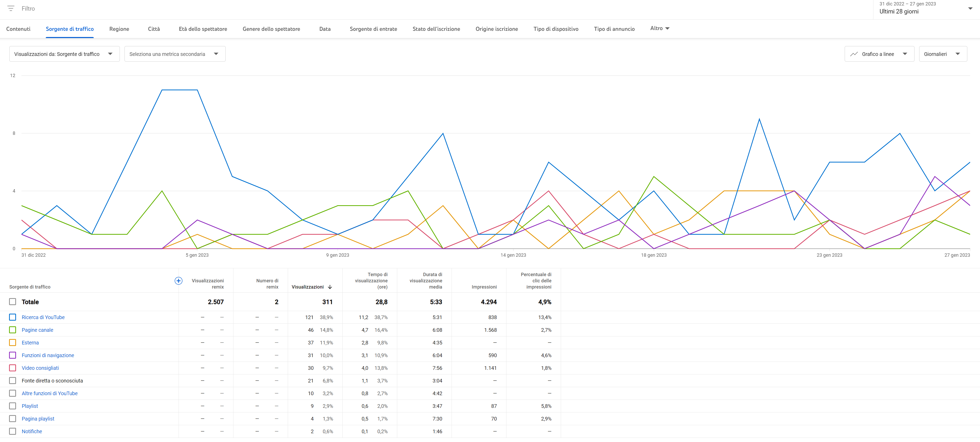Check the Pagina playlist row checkbox
980x442 pixels.
13,419
